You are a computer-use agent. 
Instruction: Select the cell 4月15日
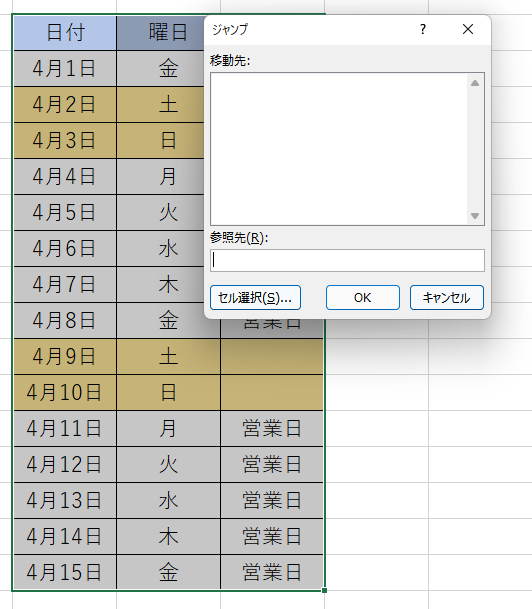pos(65,572)
